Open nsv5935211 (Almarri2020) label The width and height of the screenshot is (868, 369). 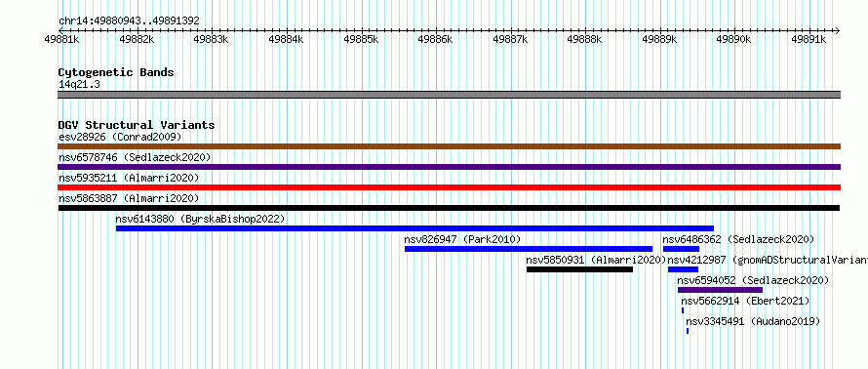coord(129,178)
